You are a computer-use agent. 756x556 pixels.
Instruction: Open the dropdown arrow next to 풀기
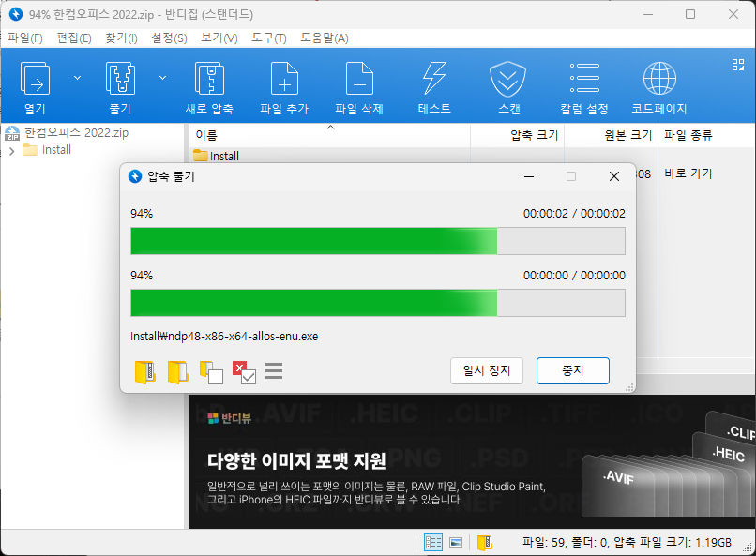coord(163,78)
